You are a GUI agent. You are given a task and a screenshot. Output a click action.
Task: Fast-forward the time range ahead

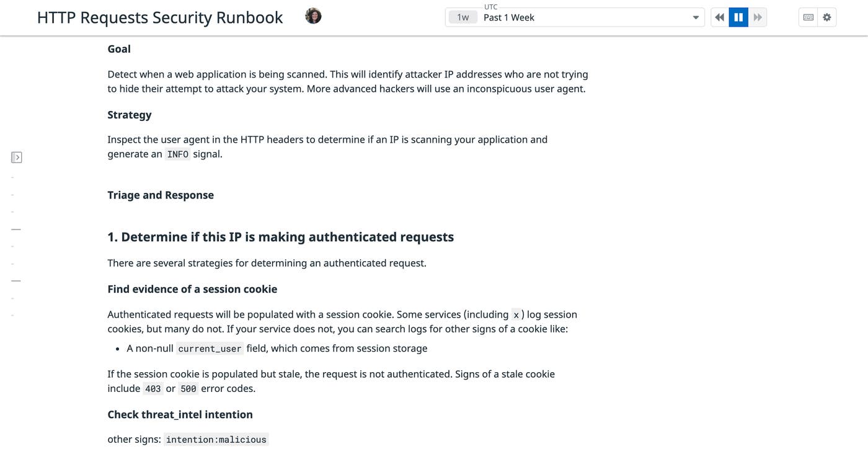758,17
